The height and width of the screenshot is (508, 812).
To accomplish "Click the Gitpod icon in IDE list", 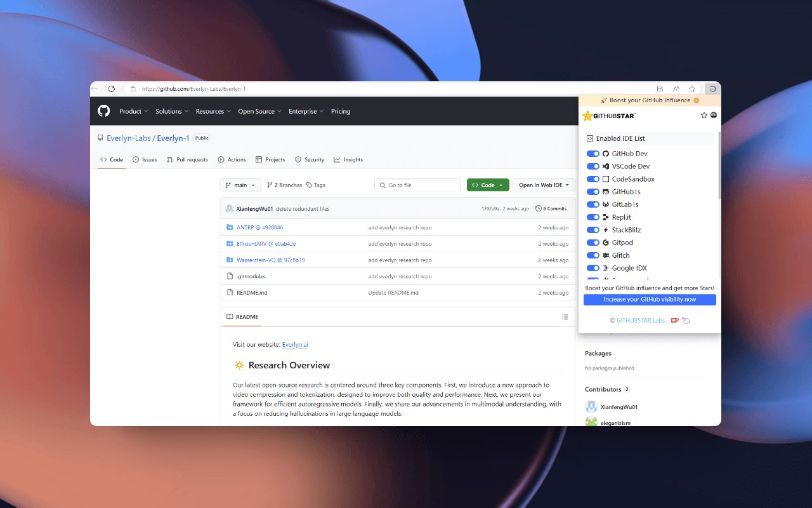I will click(x=606, y=243).
